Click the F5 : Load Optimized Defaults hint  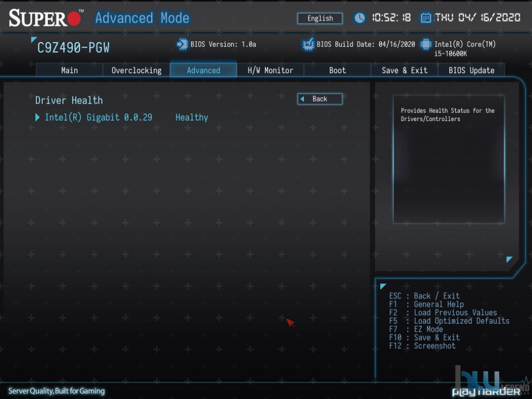point(449,321)
